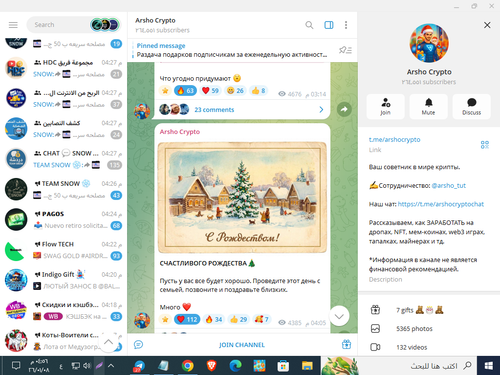Open Brave browser from taskbar
Viewport: 500px width, 375px height.
click(x=212, y=366)
